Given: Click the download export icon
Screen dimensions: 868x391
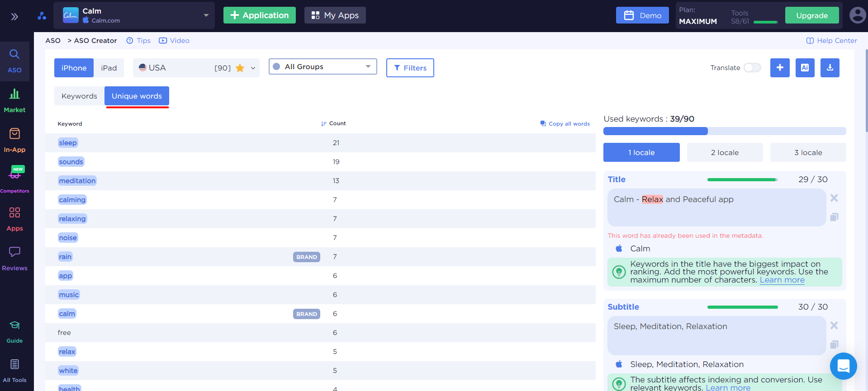Looking at the screenshot, I should tap(830, 68).
